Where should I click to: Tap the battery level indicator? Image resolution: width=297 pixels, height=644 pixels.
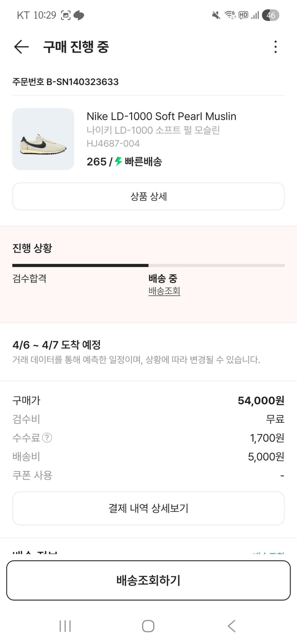click(270, 13)
